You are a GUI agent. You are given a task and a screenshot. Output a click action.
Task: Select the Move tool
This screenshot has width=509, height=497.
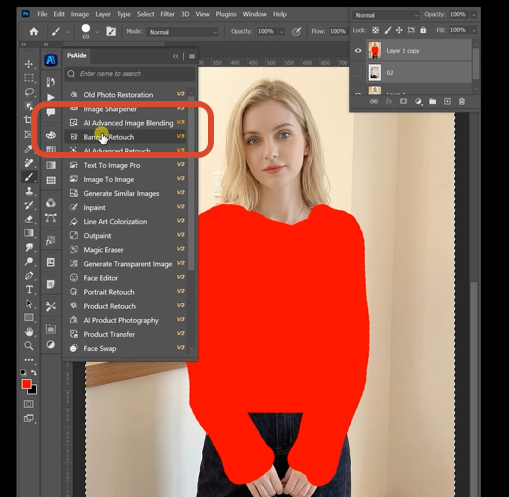(x=29, y=64)
